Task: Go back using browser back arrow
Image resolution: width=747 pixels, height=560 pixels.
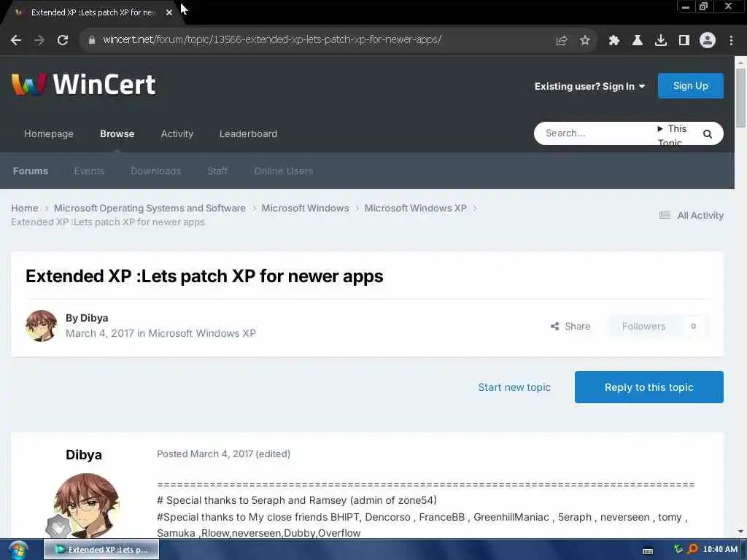Action: tap(16, 40)
